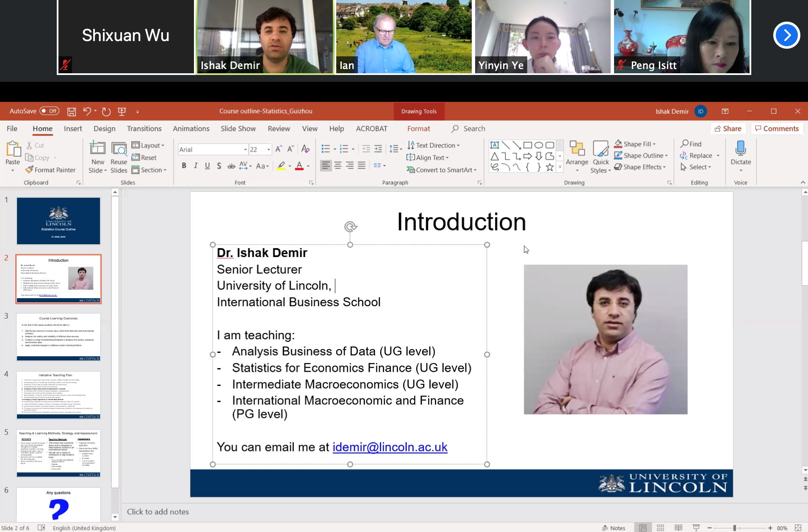The width and height of the screenshot is (808, 532).
Task: Open the Insert ribbon tab
Action: [73, 128]
